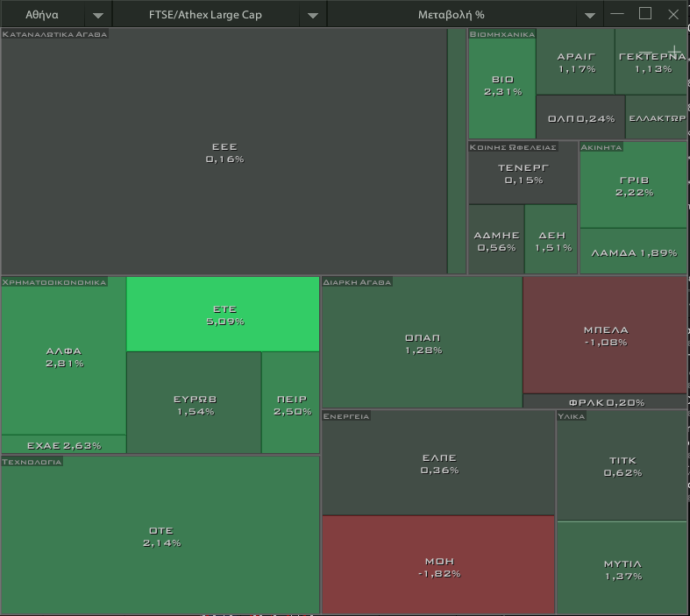The image size is (690, 616).
Task: Select the ΒΙΟ 2,31% tile
Action: [x=502, y=85]
